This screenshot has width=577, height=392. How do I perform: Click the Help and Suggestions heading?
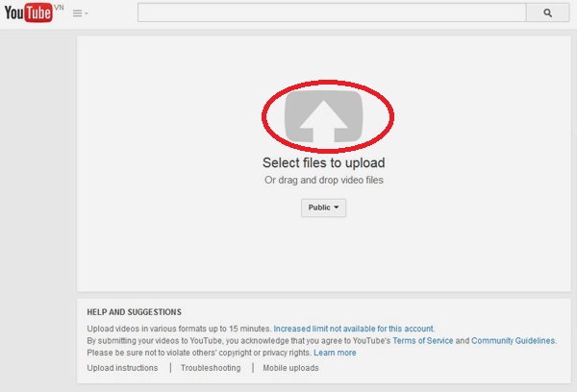(134, 312)
